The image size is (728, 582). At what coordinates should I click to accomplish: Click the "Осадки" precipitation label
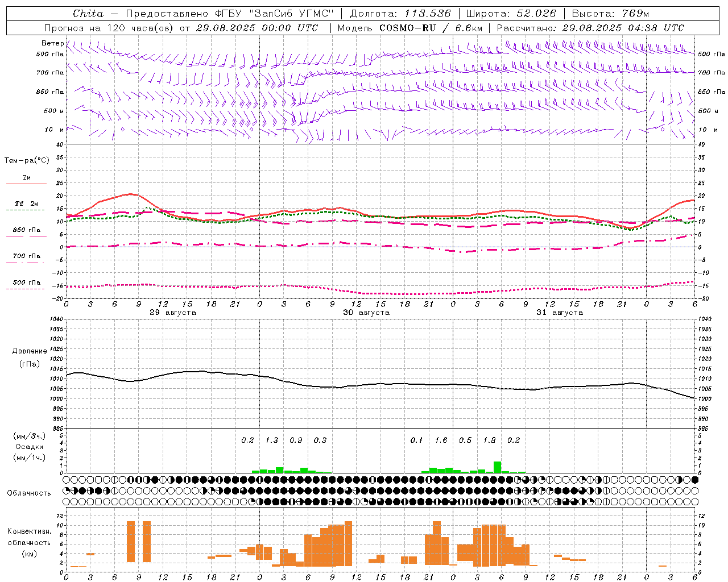(30, 447)
